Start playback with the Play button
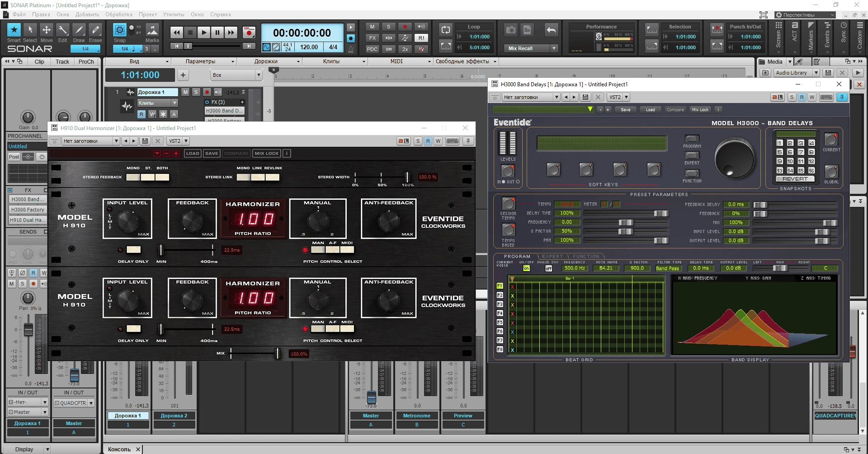 click(204, 32)
